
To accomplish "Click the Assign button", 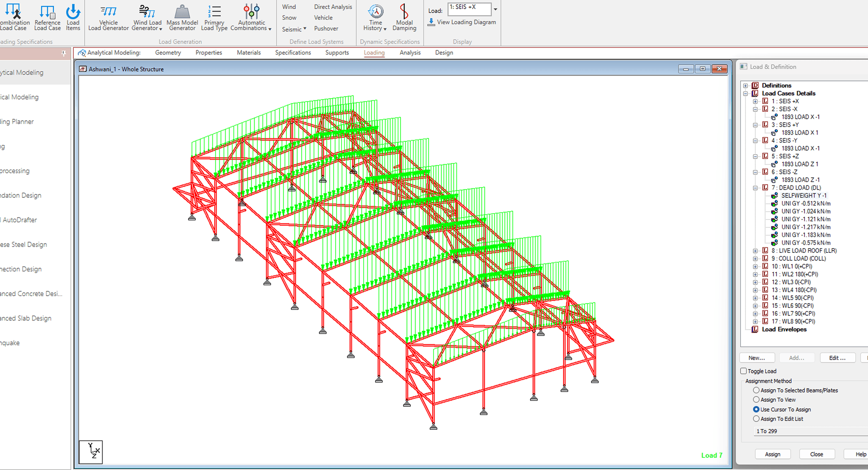I will pos(773,454).
